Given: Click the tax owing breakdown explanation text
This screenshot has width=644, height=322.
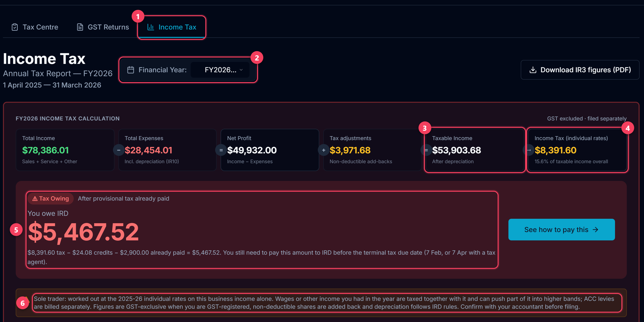Looking at the screenshot, I should [262, 257].
